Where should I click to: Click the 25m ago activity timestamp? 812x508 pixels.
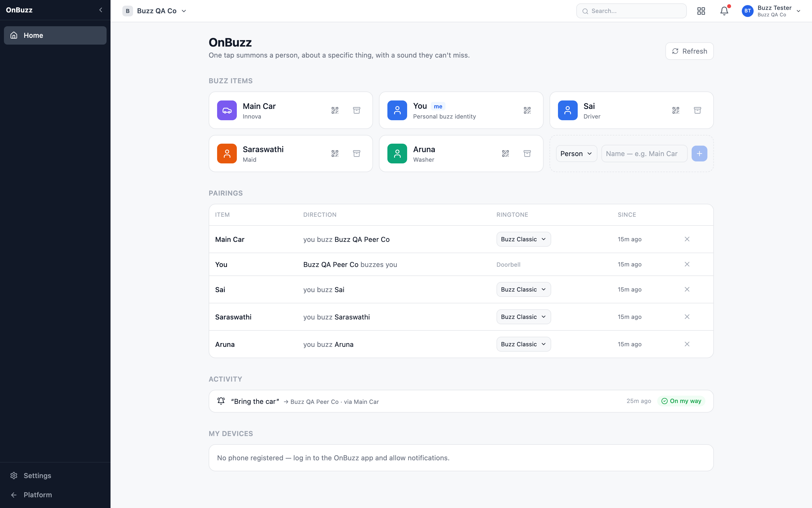click(x=639, y=401)
